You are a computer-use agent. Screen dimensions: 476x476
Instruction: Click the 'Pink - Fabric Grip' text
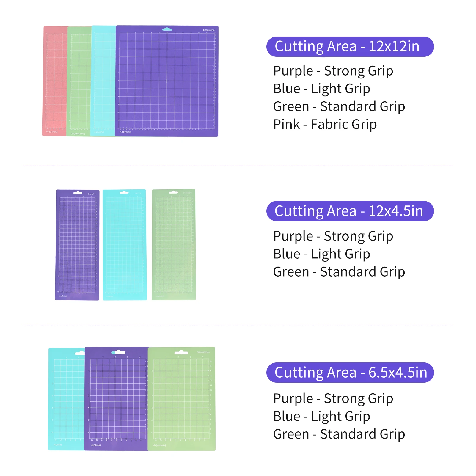tap(325, 124)
